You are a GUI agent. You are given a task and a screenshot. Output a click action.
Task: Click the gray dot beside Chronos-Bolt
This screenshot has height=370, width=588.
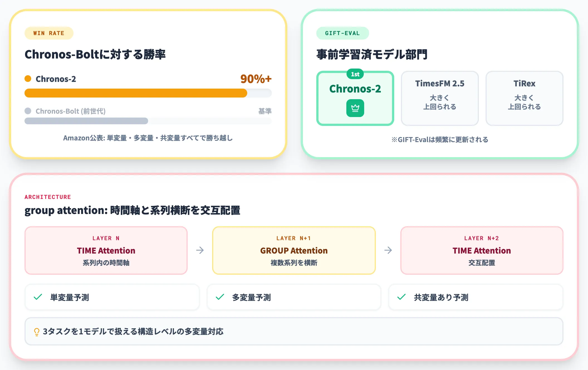click(x=28, y=111)
